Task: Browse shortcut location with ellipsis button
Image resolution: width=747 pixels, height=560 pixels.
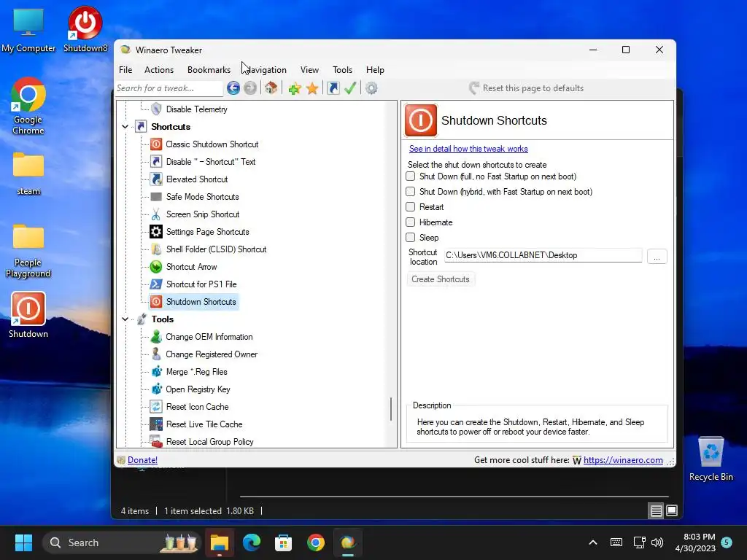Action: click(657, 256)
